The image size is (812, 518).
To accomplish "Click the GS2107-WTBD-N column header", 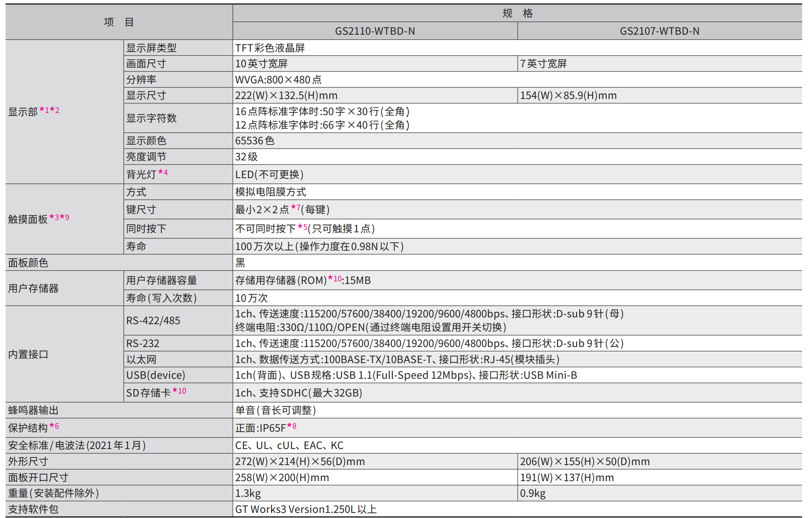I will coord(659,31).
